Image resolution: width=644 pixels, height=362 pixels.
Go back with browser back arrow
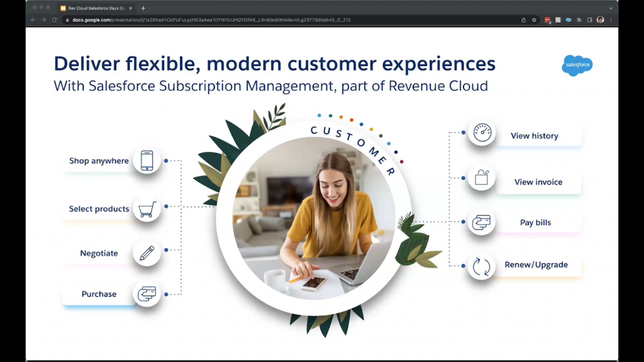coord(33,19)
